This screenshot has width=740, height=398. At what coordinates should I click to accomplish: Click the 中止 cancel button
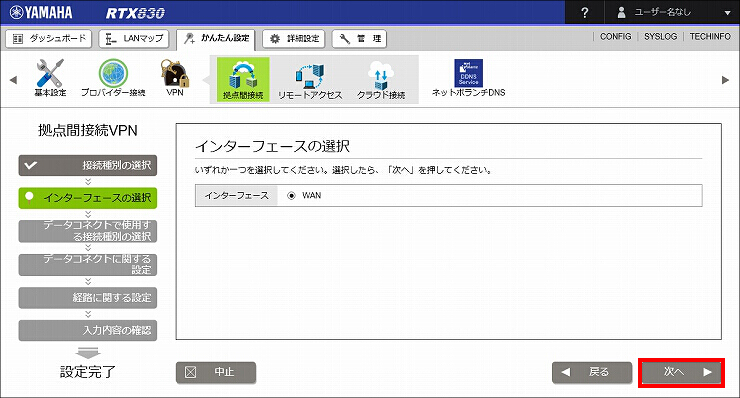tap(216, 373)
